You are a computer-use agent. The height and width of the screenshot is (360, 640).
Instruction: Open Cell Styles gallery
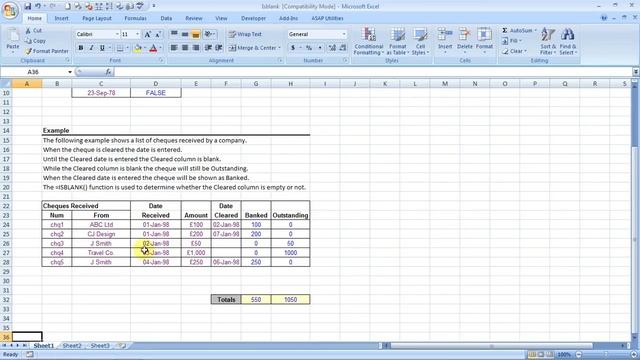[420, 41]
